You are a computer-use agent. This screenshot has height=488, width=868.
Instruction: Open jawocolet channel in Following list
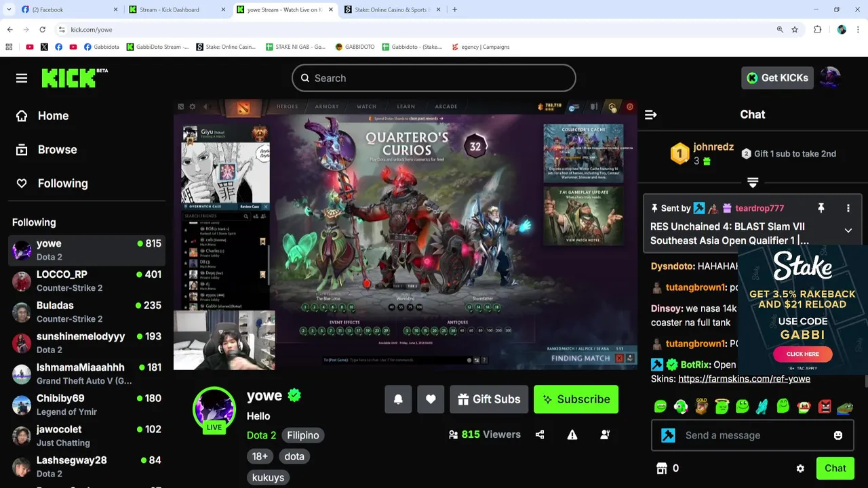(87, 436)
